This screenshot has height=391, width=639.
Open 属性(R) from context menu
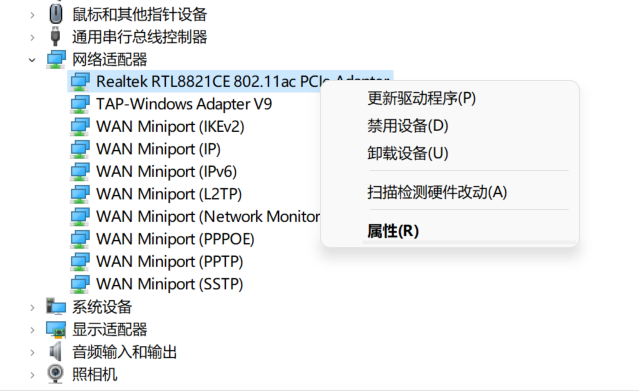[x=393, y=231]
